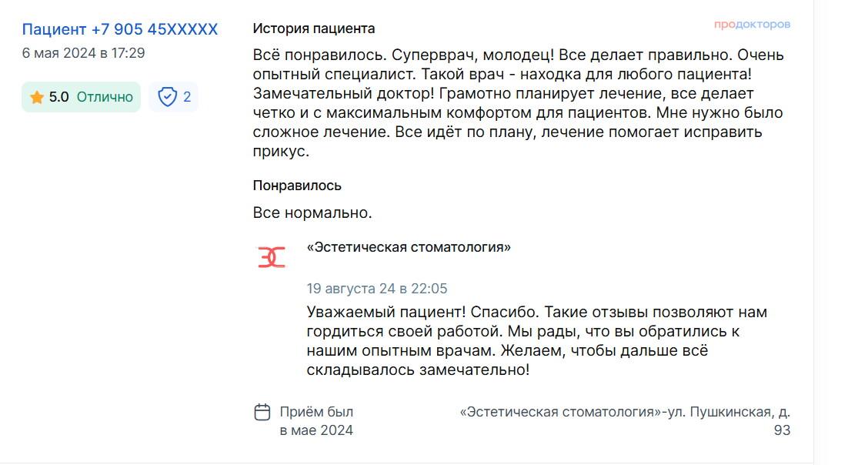Screen dimensions: 868x465
Task: Click the clinic reply Уважаемый пациент text
Action: coord(537,340)
